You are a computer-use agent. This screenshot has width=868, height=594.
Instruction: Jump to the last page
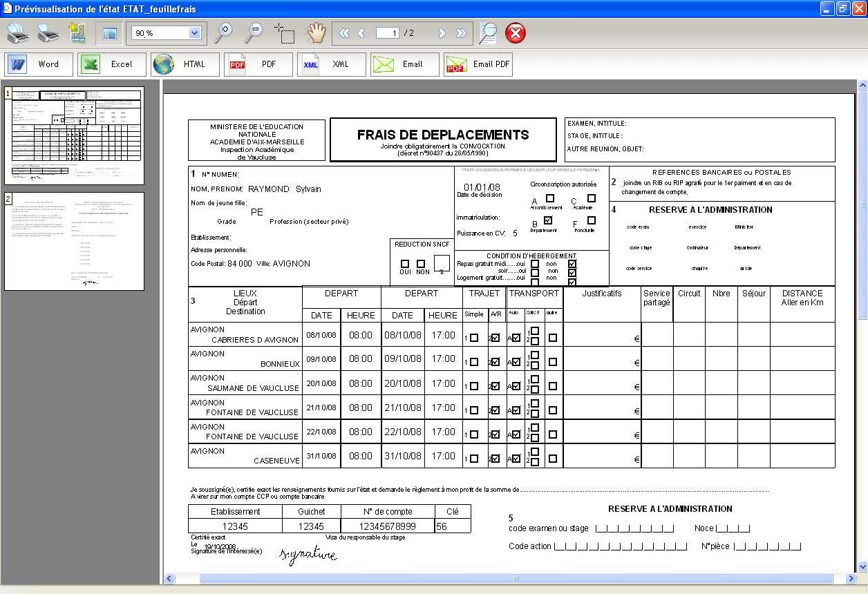coord(461,33)
